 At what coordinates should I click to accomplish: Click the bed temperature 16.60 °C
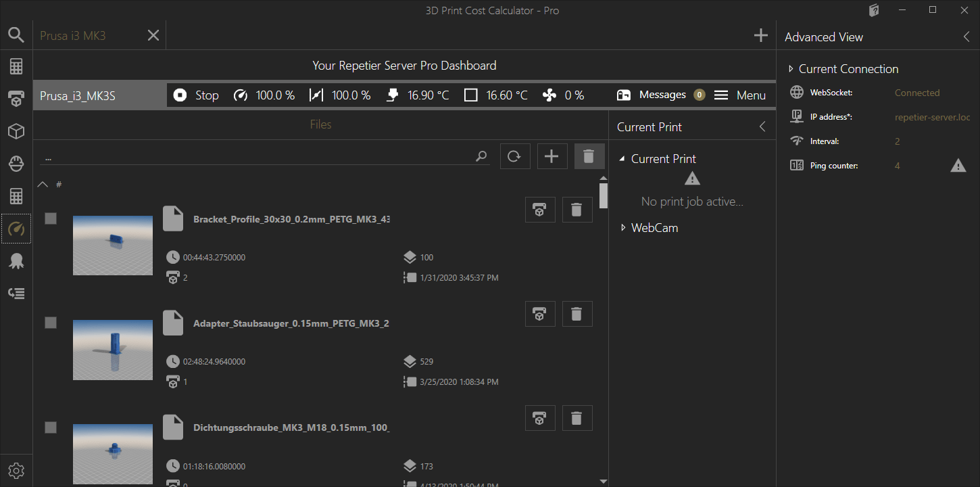[x=496, y=95]
